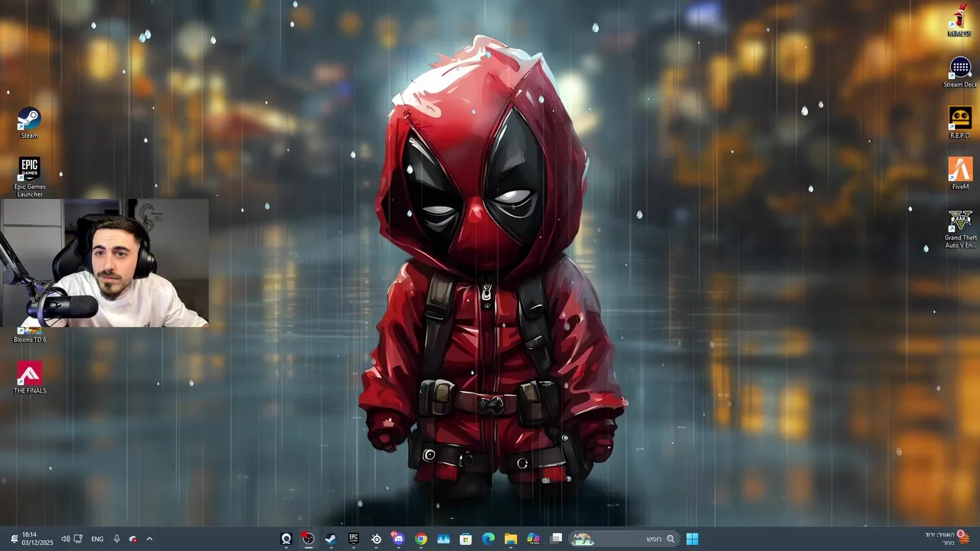This screenshot has height=551, width=980.
Task: Launch Microsoft Edge from the taskbar
Action: (x=488, y=539)
